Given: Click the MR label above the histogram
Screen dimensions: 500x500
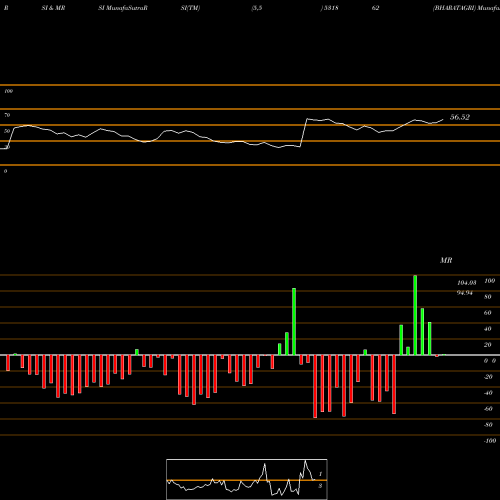Looking at the screenshot, I should pyautogui.click(x=446, y=260).
